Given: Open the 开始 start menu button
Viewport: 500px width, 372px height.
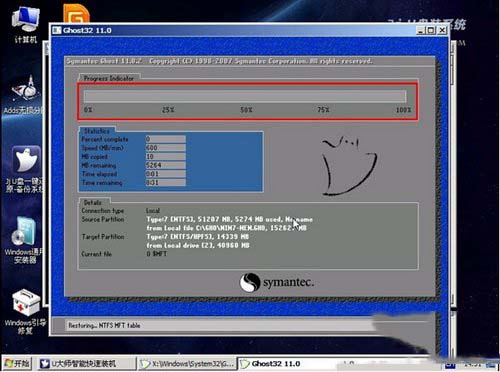Looking at the screenshot, I should pos(17,363).
